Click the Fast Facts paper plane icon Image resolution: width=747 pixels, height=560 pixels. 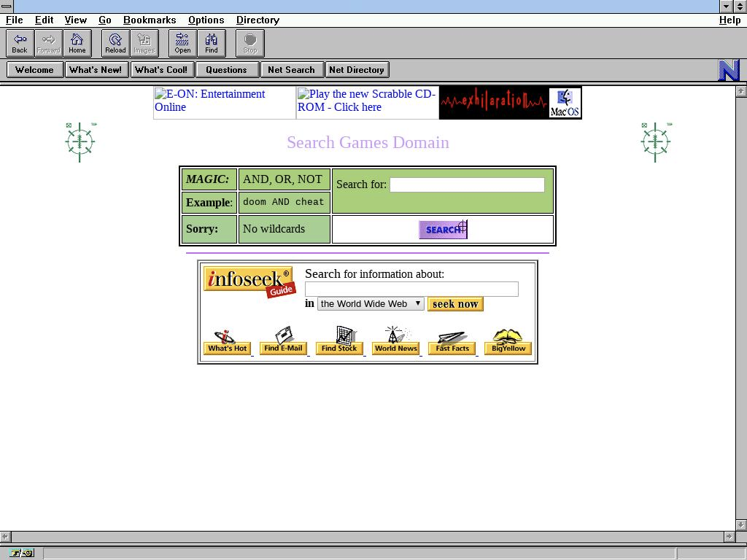(x=452, y=341)
